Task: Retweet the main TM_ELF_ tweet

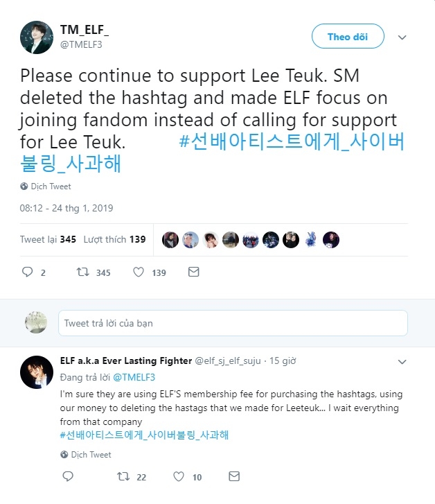Action: pos(83,272)
